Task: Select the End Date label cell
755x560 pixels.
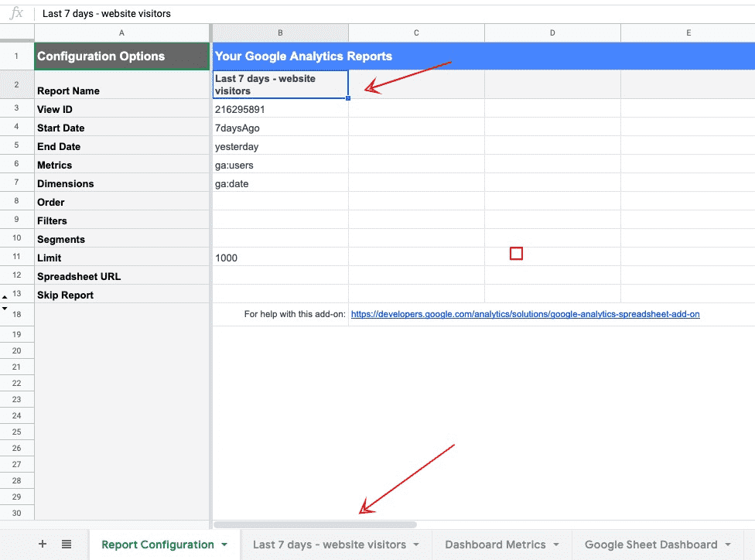Action: 121,145
